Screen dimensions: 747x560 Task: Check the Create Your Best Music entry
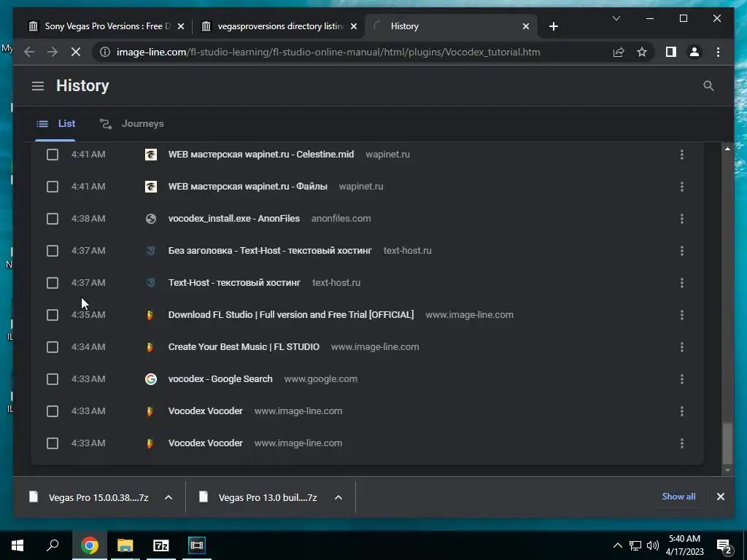point(53,347)
